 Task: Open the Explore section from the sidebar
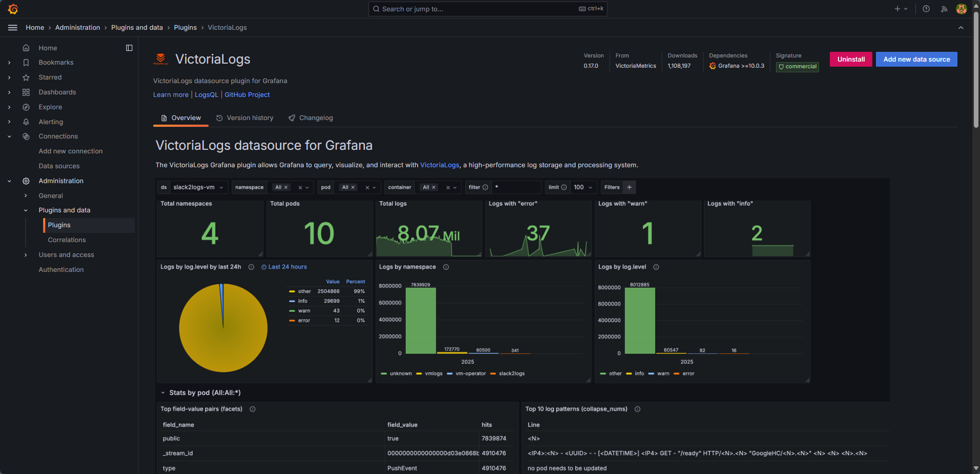(x=50, y=107)
